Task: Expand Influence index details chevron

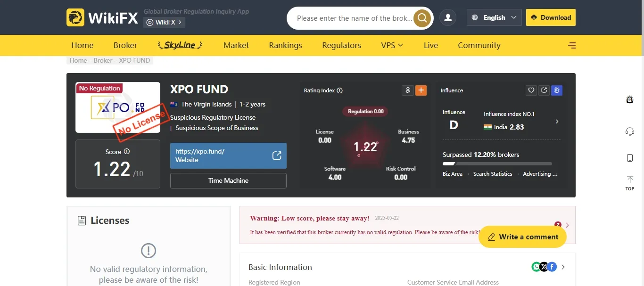Action: coord(557,122)
